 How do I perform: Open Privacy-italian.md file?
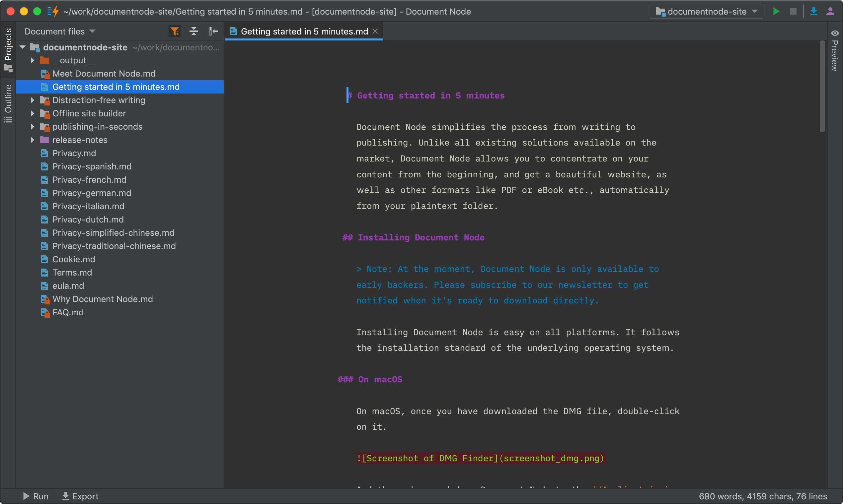pyautogui.click(x=120, y=206)
